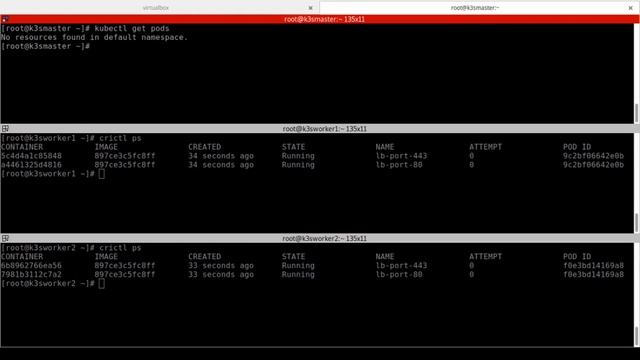This screenshot has height=360, width=640.
Task: Click the POD ID column header in k3sworker2 pane
Action: coord(577,257)
